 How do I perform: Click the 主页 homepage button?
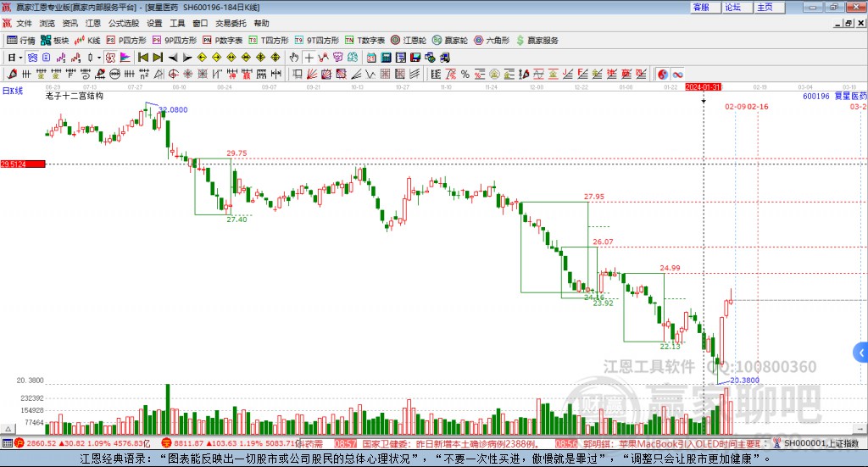(768, 7)
